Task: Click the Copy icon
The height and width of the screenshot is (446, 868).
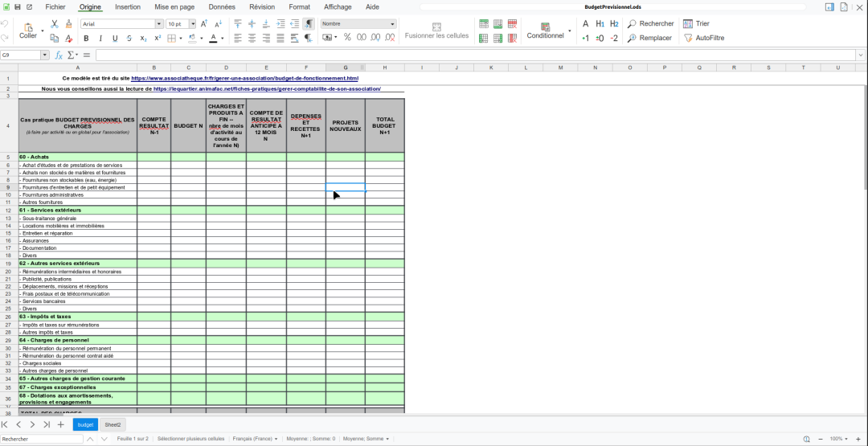Action: (x=55, y=39)
